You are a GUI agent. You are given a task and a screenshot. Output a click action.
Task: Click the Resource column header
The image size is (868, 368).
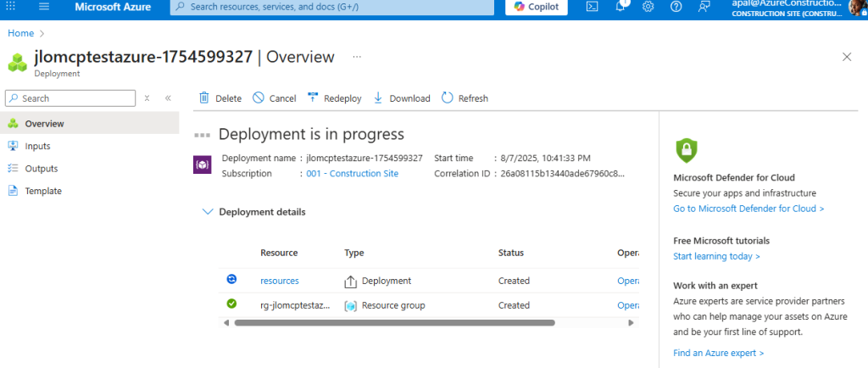tap(279, 253)
